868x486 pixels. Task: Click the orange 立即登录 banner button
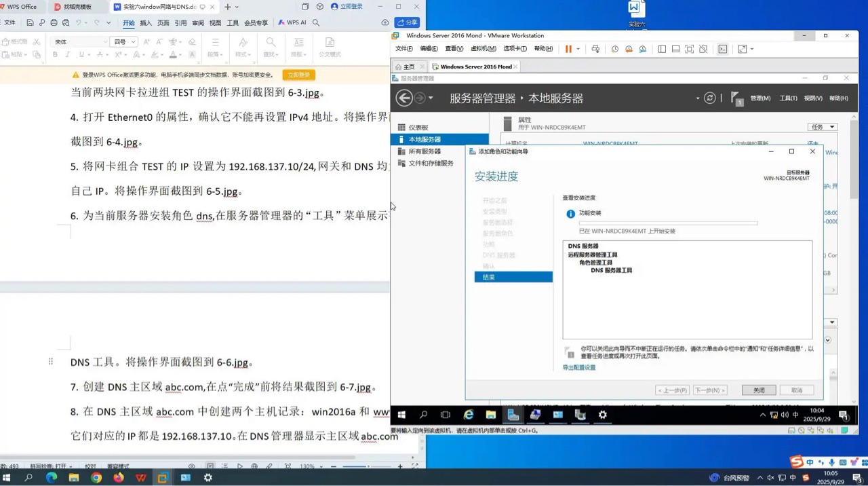(299, 75)
